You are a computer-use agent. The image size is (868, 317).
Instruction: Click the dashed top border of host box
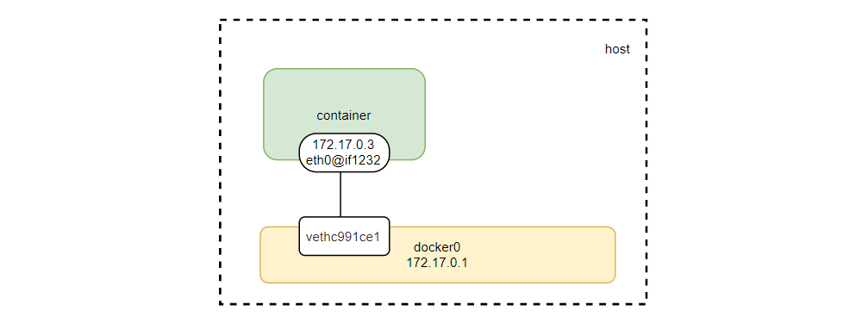[x=433, y=21]
